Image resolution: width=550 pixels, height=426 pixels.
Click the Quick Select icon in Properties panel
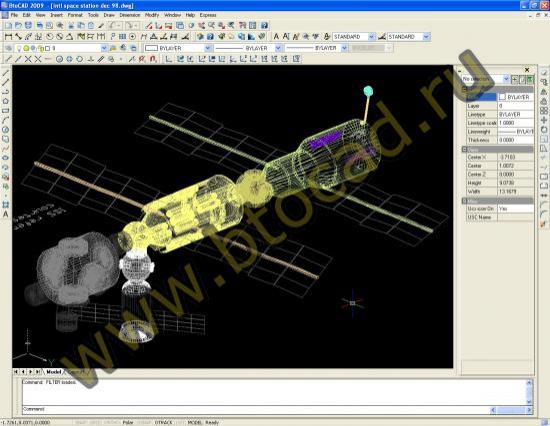530,79
